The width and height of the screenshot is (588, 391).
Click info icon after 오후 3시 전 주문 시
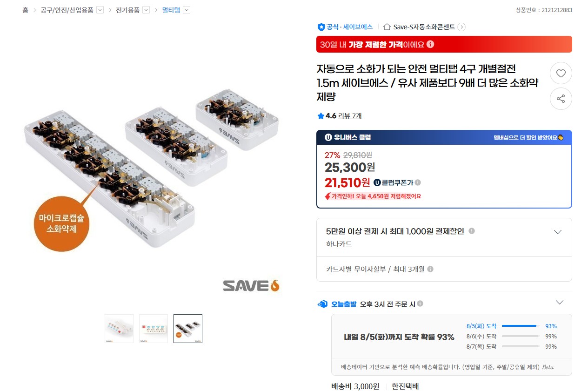click(420, 303)
